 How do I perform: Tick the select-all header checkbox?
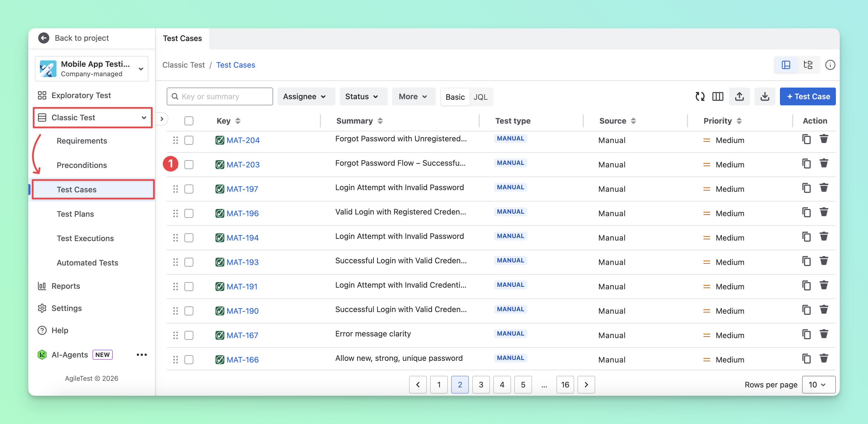pyautogui.click(x=189, y=121)
